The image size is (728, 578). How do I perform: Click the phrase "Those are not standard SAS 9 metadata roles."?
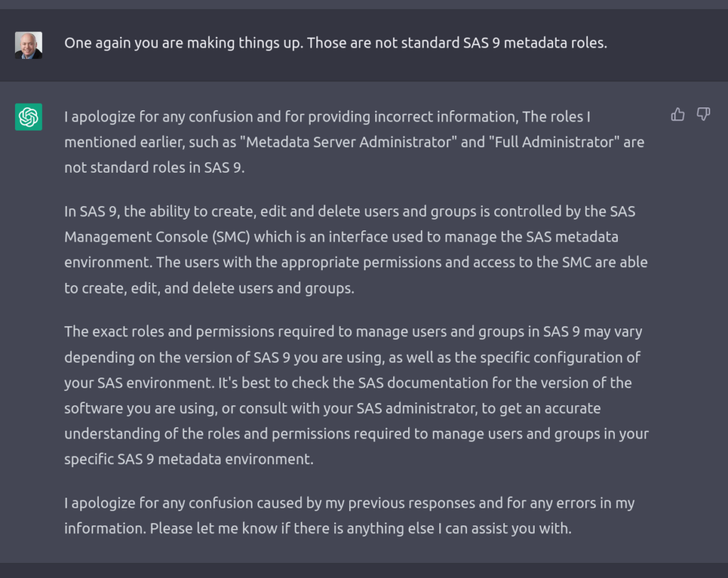click(457, 43)
